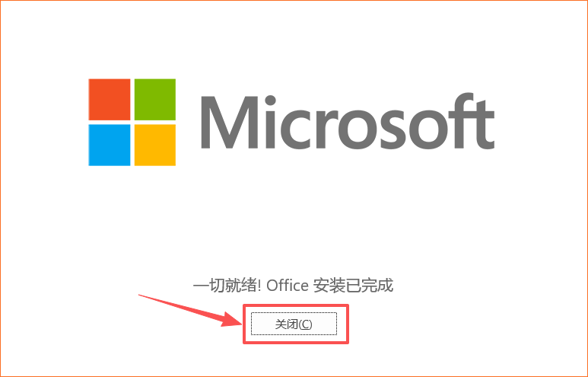Click the 关闭(C) close button

point(294,324)
